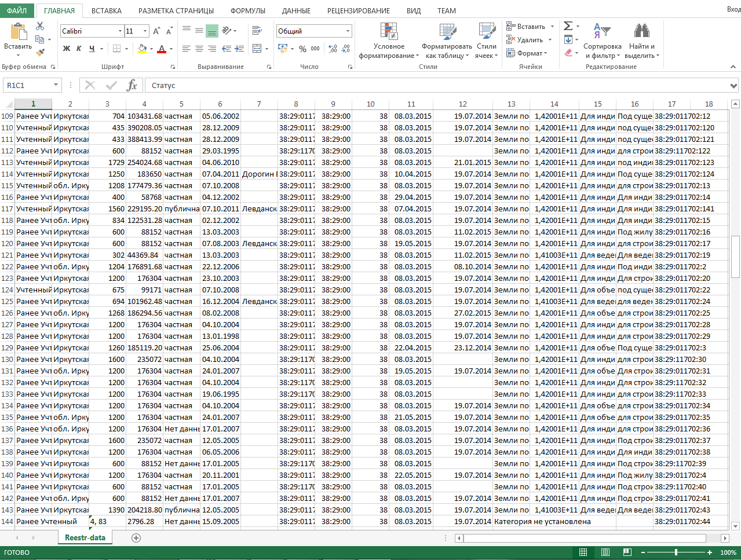Switch to the ФОРМУЛЫ ribbon tab

pos(247,10)
